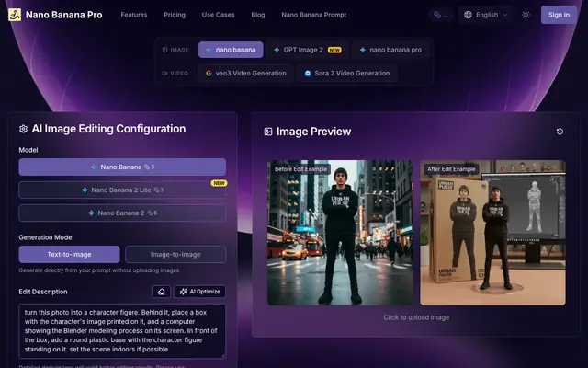Expand the English language dropdown
The width and height of the screenshot is (588, 368).
(x=486, y=15)
